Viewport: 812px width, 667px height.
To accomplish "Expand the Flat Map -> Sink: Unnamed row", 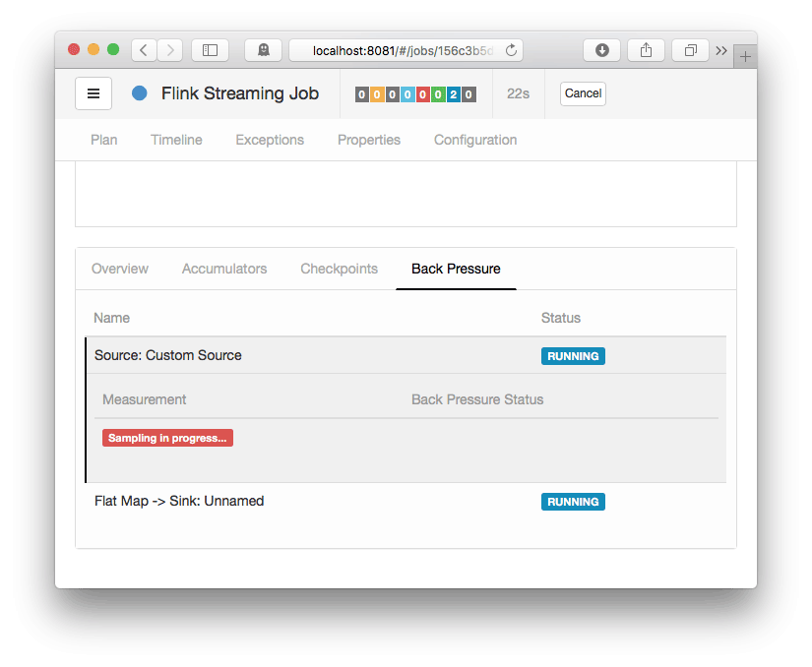I will (x=179, y=501).
